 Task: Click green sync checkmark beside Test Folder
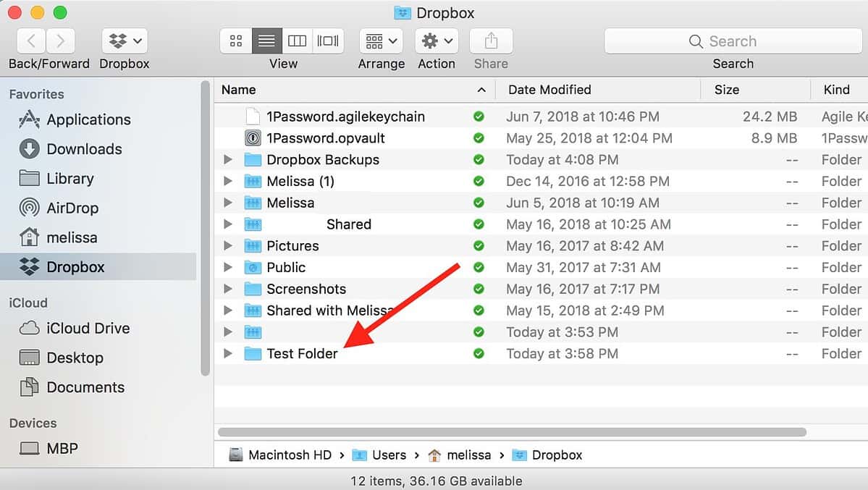[x=478, y=354]
